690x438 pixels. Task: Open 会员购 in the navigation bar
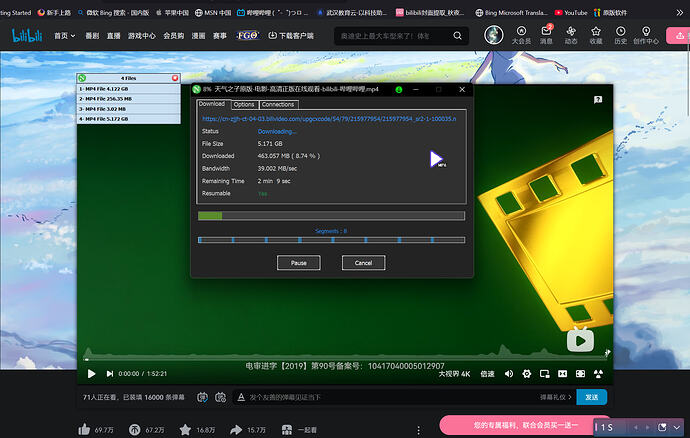click(174, 36)
